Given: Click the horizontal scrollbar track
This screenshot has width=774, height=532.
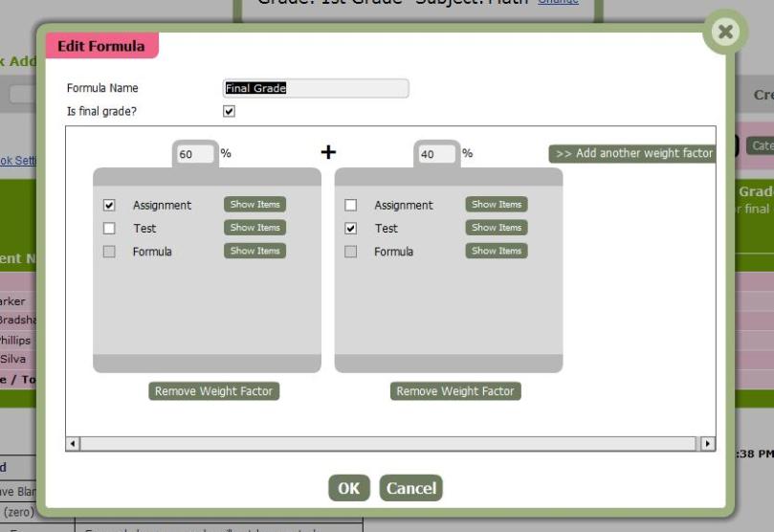Looking at the screenshot, I should pyautogui.click(x=390, y=443).
